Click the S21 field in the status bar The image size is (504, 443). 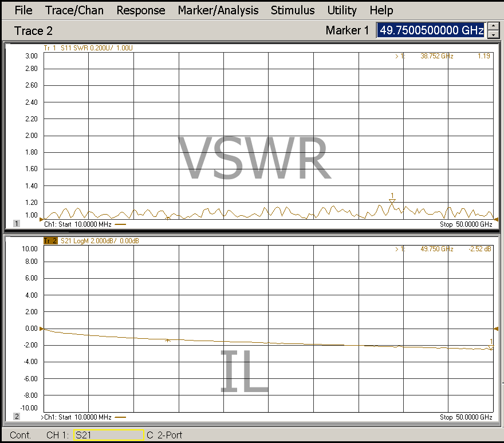click(x=108, y=436)
